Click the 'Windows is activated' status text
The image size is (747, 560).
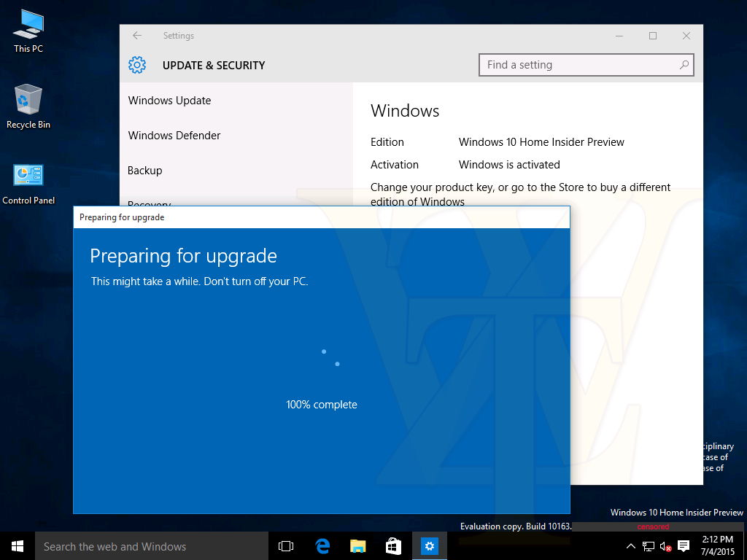[509, 165]
